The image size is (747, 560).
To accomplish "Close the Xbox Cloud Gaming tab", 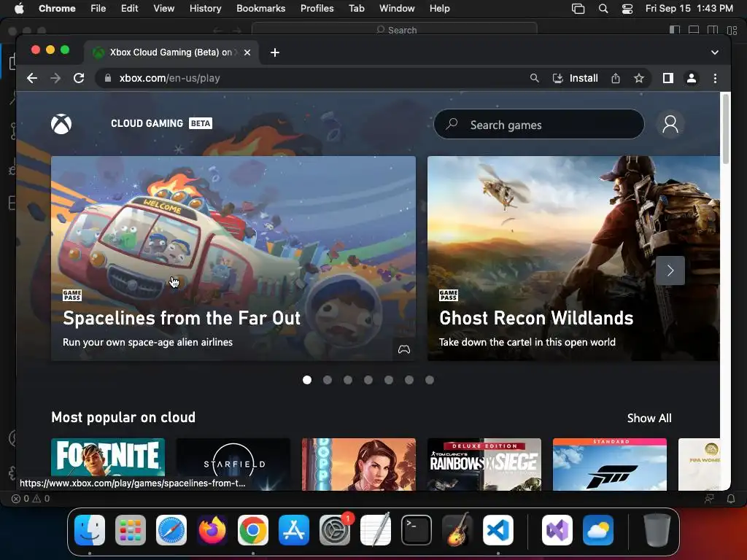I will (247, 52).
